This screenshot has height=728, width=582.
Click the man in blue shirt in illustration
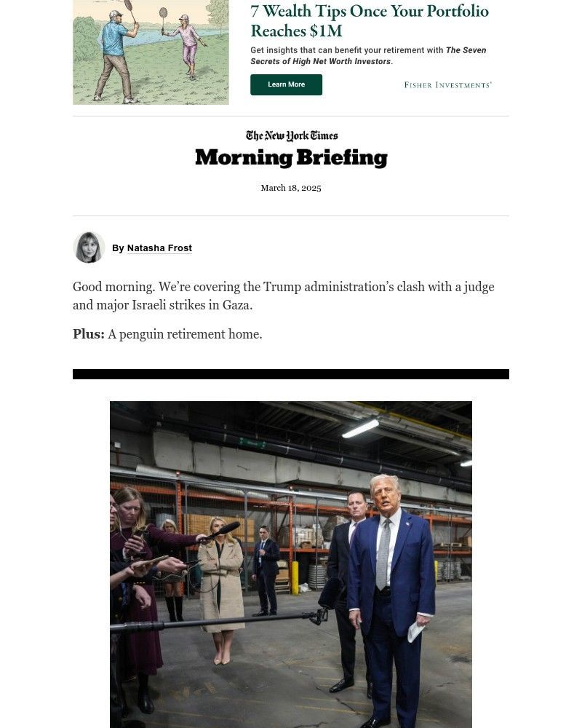point(115,56)
